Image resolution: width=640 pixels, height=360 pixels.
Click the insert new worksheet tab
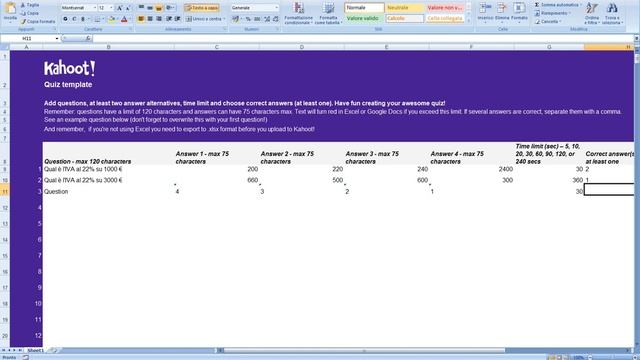coord(53,350)
